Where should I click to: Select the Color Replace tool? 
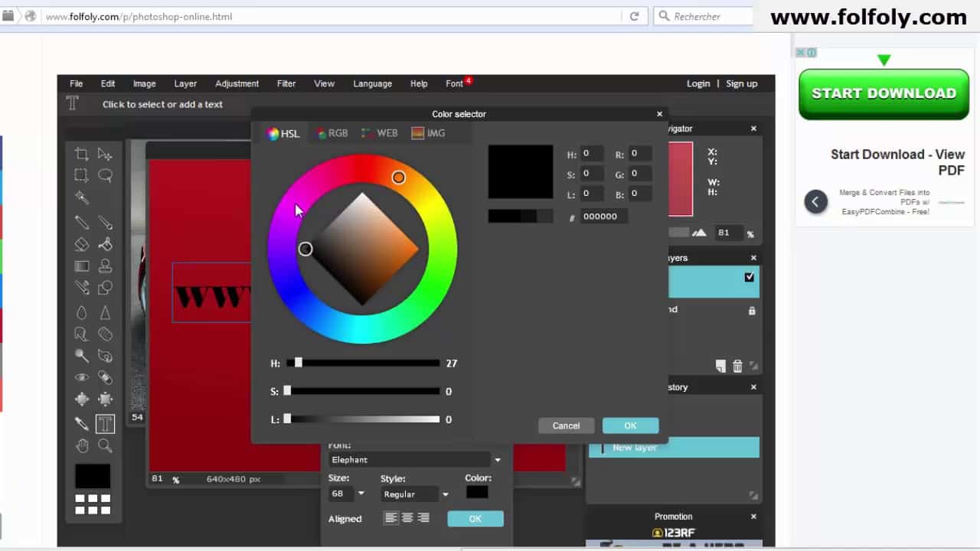82,288
